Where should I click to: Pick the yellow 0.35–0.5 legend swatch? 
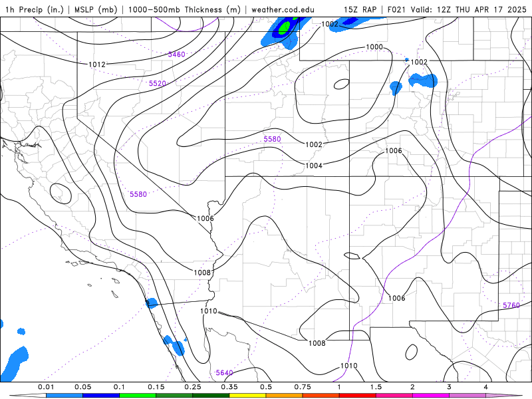pos(247,396)
